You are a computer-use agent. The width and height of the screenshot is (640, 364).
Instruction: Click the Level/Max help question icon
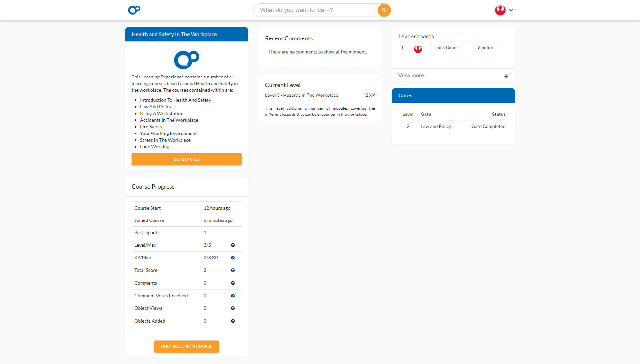pos(233,245)
